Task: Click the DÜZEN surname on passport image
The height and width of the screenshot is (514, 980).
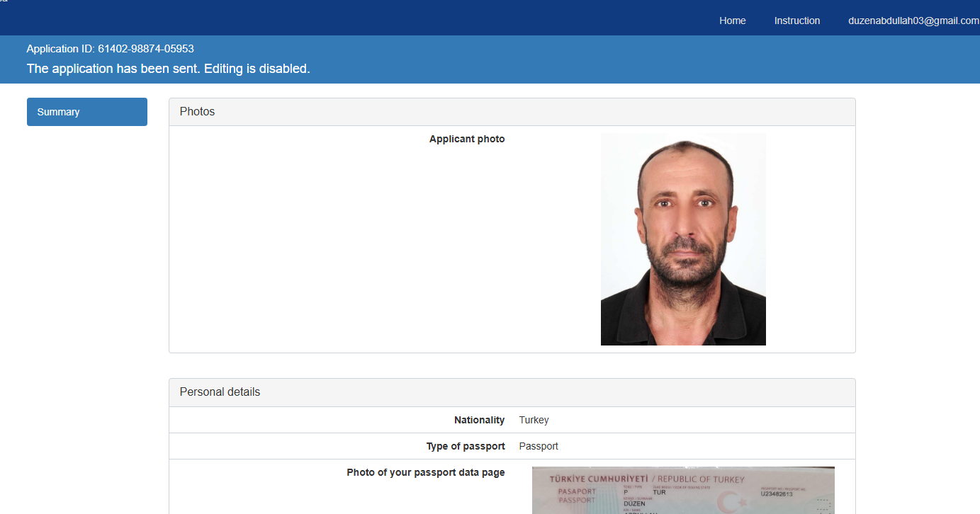Action: [x=633, y=503]
